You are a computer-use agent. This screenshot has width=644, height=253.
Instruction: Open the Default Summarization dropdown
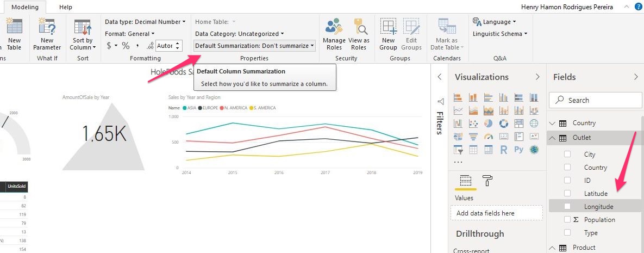(254, 46)
